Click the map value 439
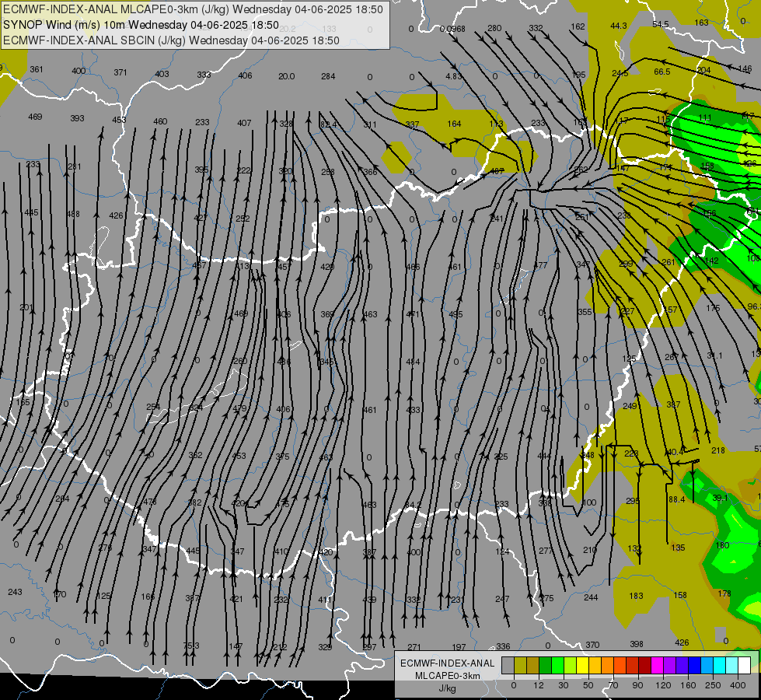This screenshot has height=700, width=761. [369, 600]
